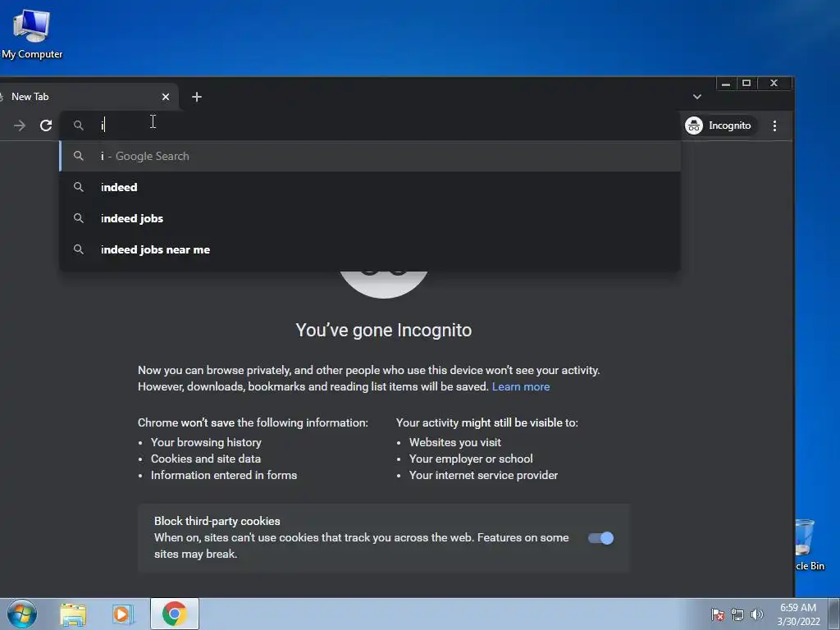Click 'Websites you visit' list item
The height and width of the screenshot is (630, 840).
click(x=454, y=442)
